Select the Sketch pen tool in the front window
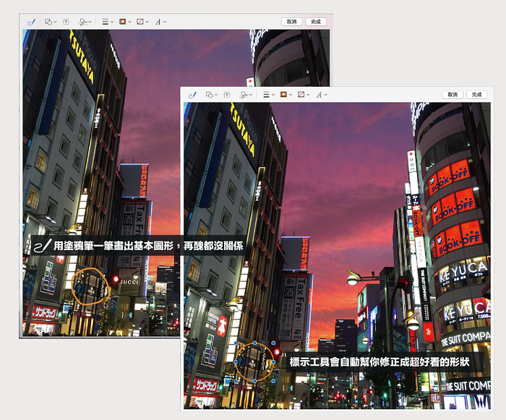506x420 pixels. tap(192, 95)
